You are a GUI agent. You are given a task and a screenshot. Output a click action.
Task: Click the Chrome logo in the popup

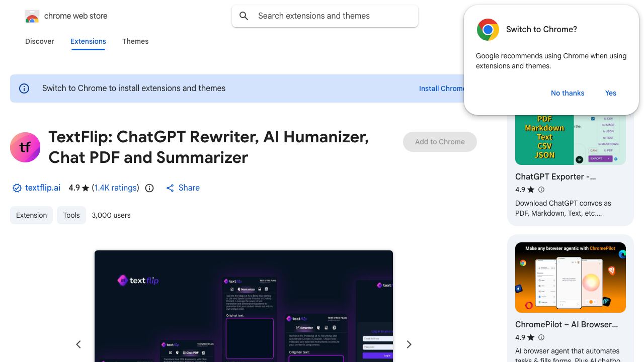[x=488, y=30]
